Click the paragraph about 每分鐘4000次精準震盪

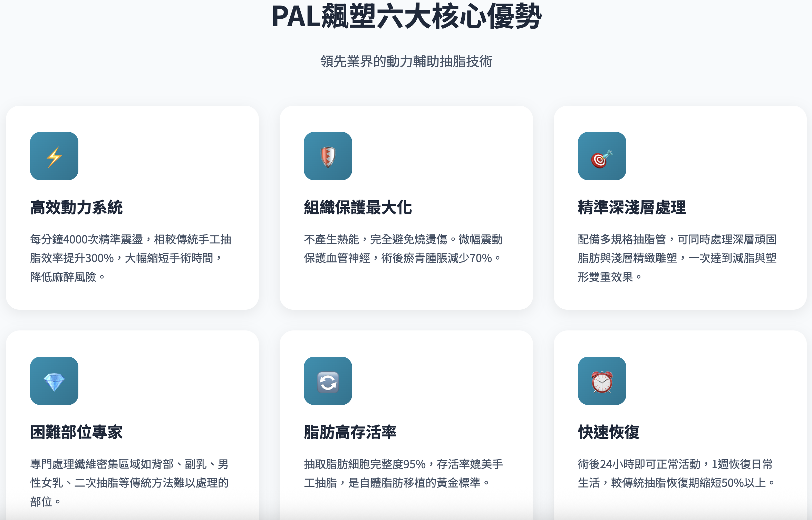coord(130,258)
